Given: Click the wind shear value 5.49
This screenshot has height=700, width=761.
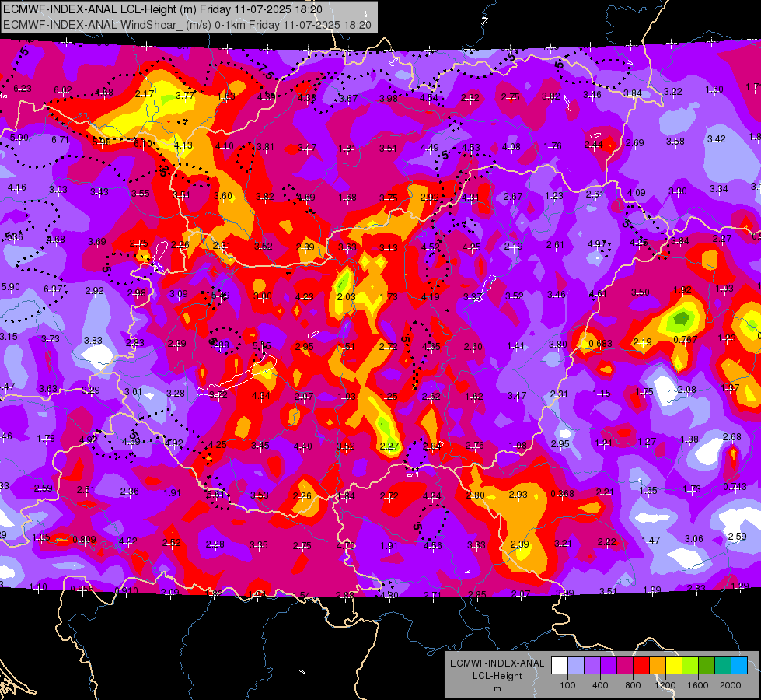Looking at the screenshot, I should (220, 296).
